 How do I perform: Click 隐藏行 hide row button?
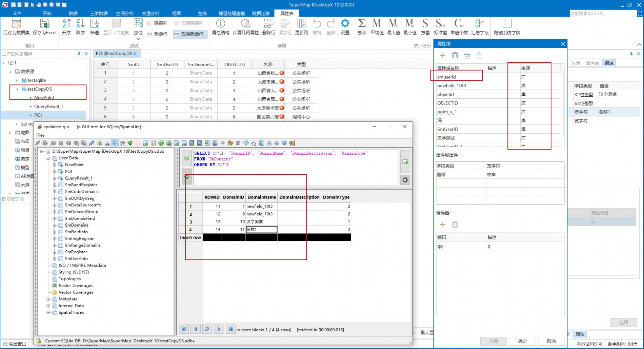pos(158,34)
